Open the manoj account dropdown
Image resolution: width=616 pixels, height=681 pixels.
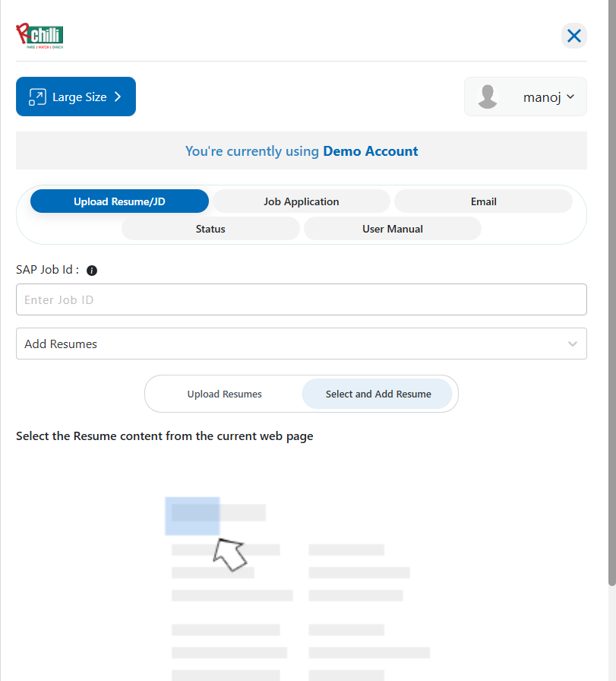coord(548,97)
